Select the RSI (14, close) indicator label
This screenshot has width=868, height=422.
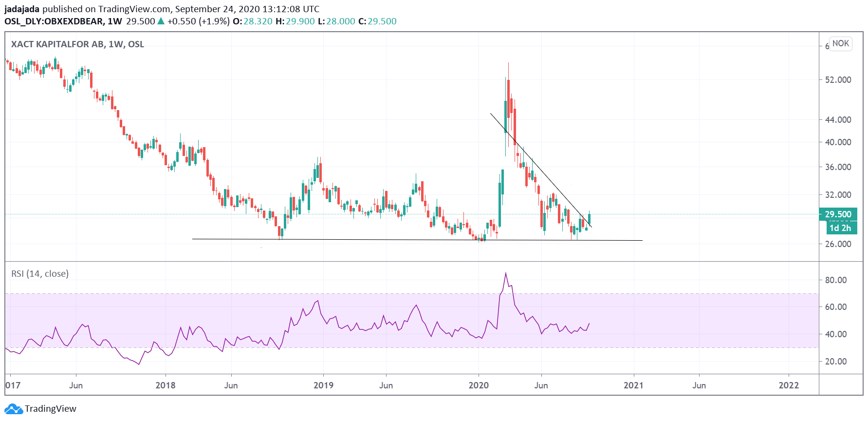(x=40, y=274)
